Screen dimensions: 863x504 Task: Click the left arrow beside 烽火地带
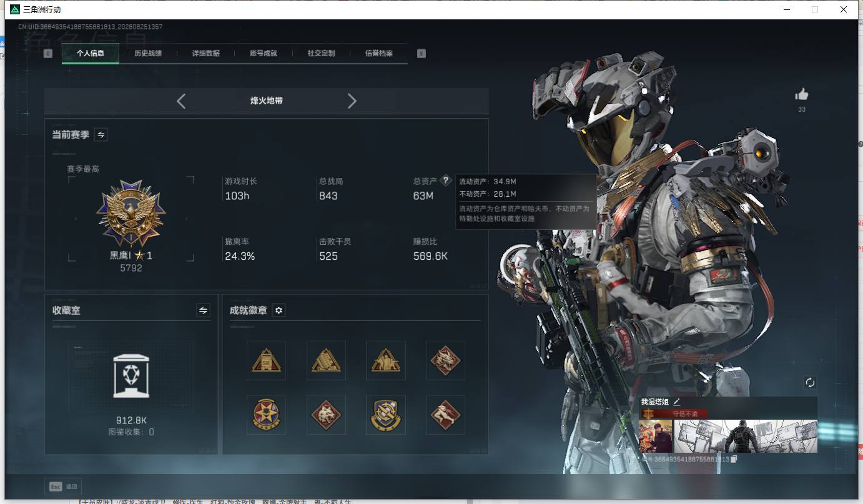(x=181, y=101)
